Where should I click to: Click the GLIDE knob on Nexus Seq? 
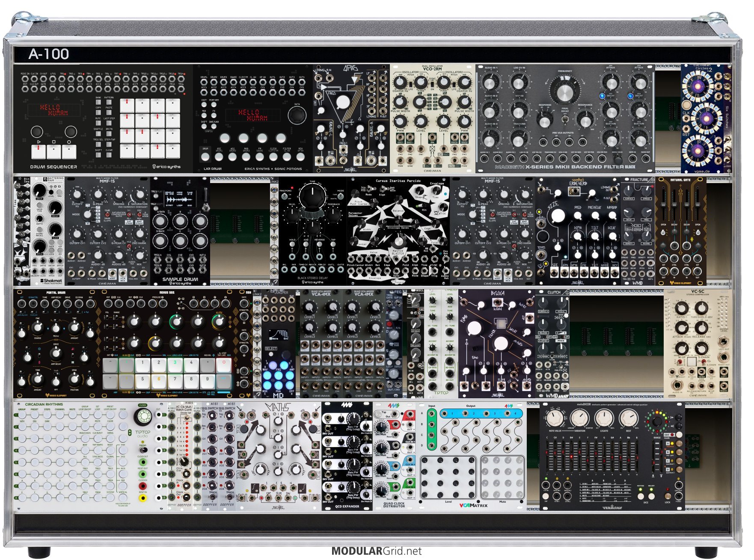219,321
